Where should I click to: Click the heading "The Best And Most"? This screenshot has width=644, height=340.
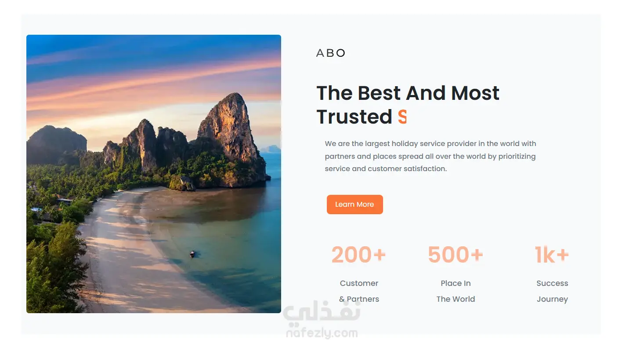coord(408,93)
